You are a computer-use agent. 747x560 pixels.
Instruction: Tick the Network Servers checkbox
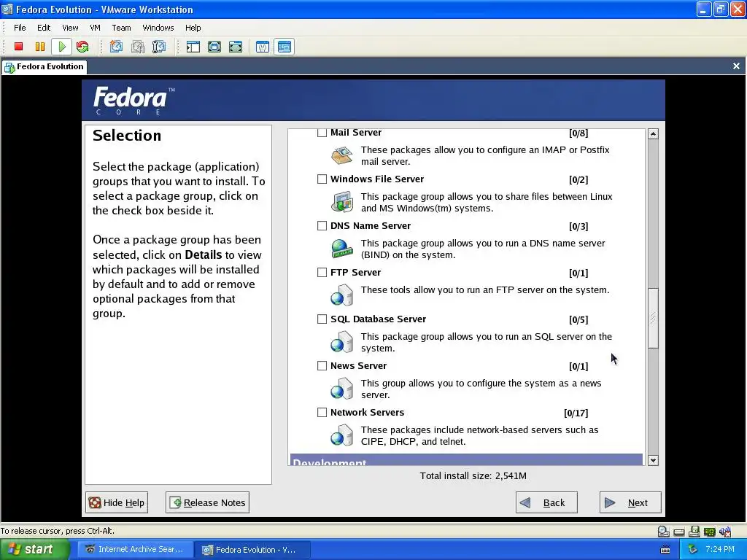[x=322, y=413]
